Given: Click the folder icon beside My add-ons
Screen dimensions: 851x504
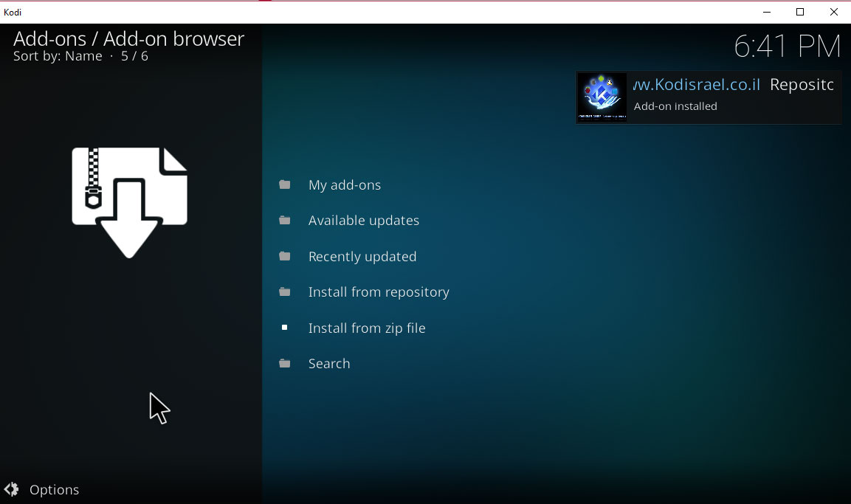Looking at the screenshot, I should [285, 184].
